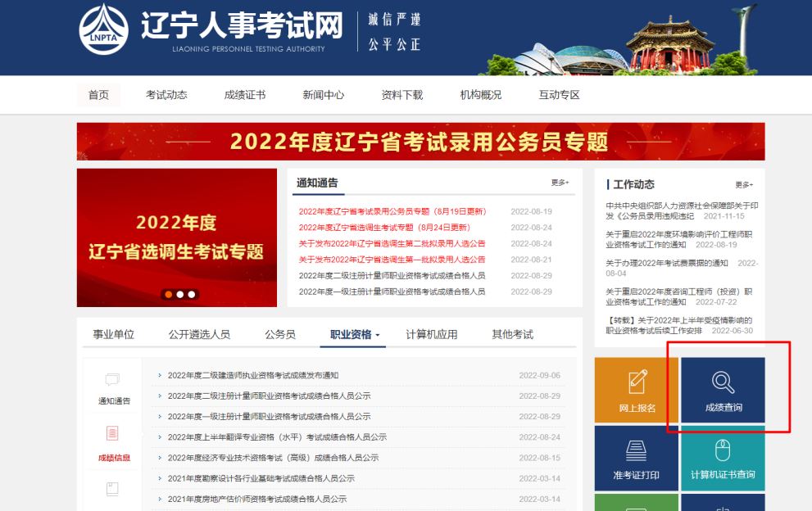
Task: Open 关于办理2022年考试费票据的通知 link
Action: tap(667, 263)
